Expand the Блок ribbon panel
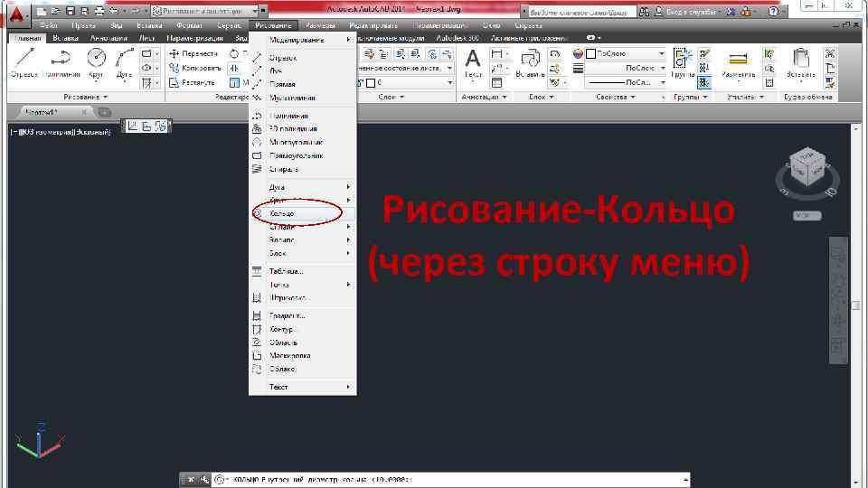868x488 pixels. pos(542,97)
